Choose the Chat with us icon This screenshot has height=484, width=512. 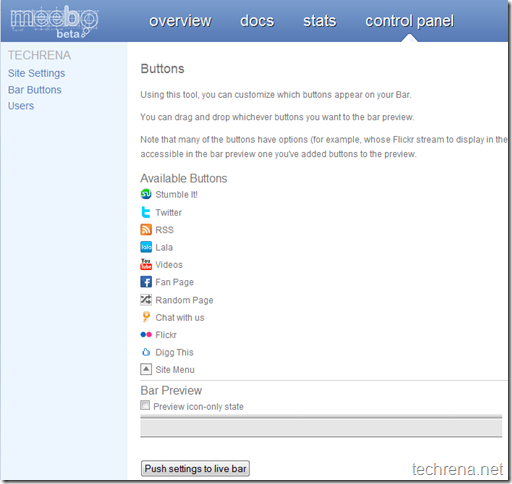click(146, 317)
